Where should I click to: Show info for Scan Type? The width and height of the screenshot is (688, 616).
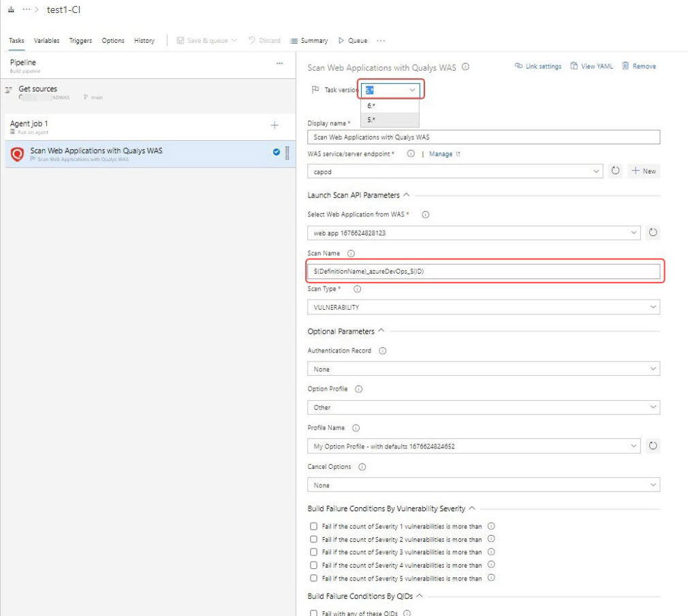pyautogui.click(x=357, y=289)
